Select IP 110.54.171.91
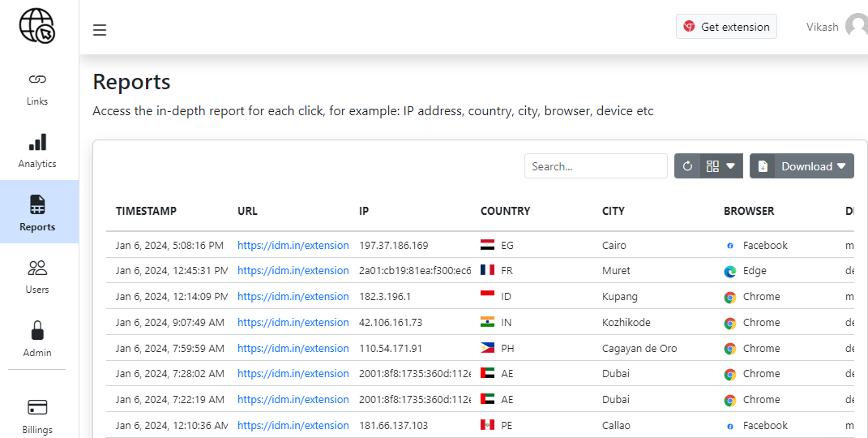The width and height of the screenshot is (868, 438). tap(391, 348)
